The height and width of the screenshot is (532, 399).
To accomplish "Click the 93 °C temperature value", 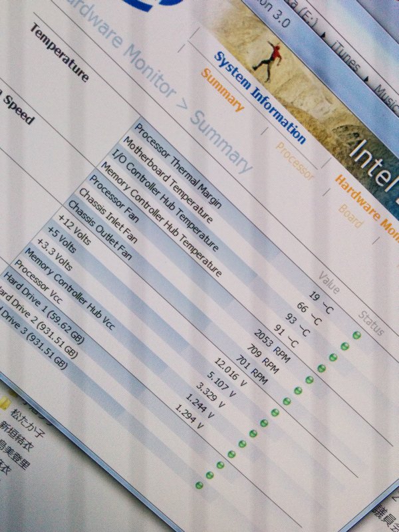I will [x=297, y=325].
